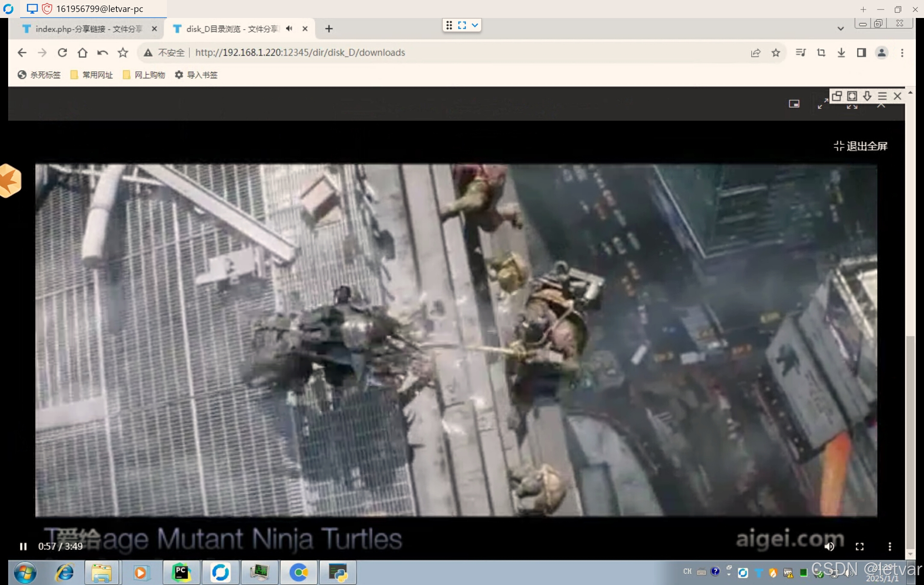This screenshot has height=585, width=924.
Task: Click the 不安全 site security warning
Action: [x=164, y=53]
